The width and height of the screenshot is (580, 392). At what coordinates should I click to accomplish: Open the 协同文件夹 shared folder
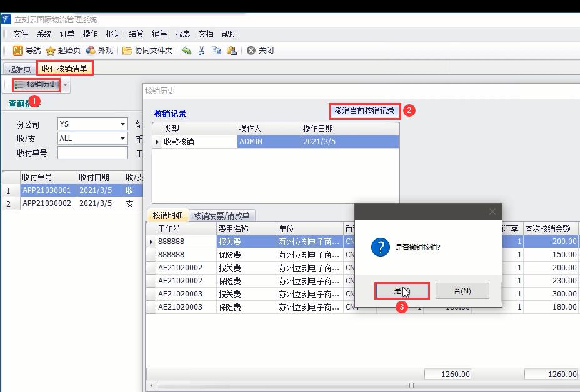[x=127, y=51]
